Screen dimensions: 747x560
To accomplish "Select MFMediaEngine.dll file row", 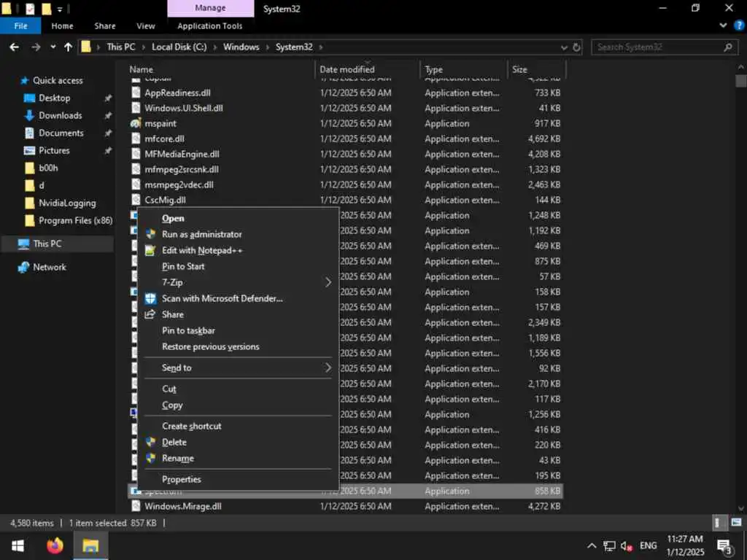I will [x=345, y=155].
